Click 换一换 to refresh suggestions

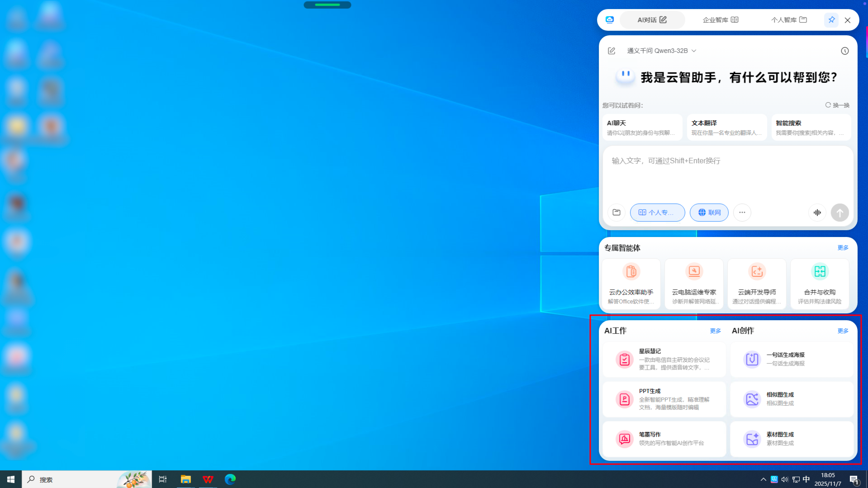click(837, 105)
